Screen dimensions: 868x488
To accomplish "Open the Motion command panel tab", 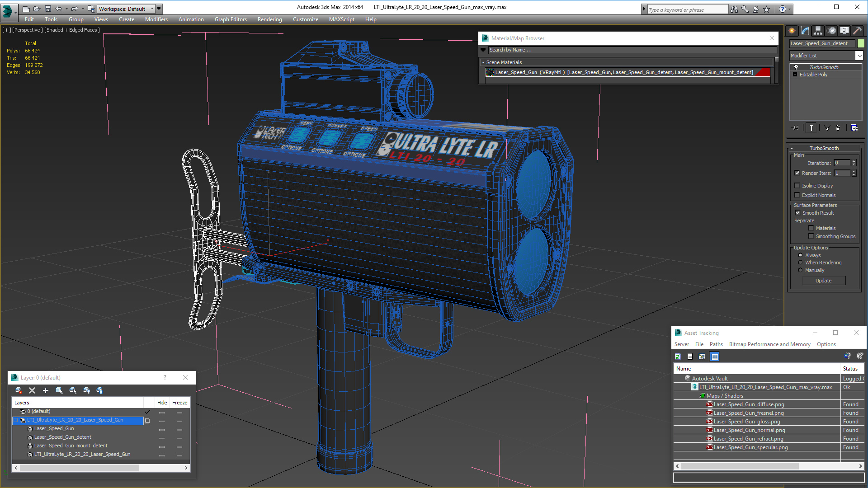I will pyautogui.click(x=832, y=31).
